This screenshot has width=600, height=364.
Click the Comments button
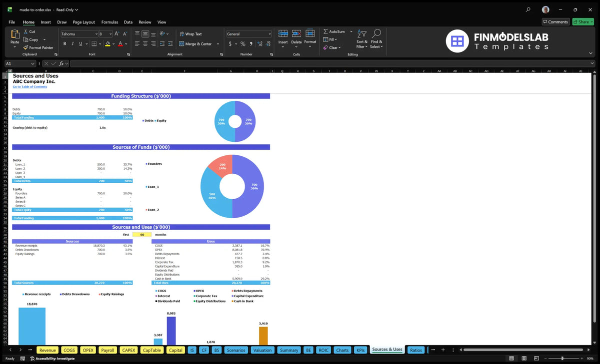point(555,21)
